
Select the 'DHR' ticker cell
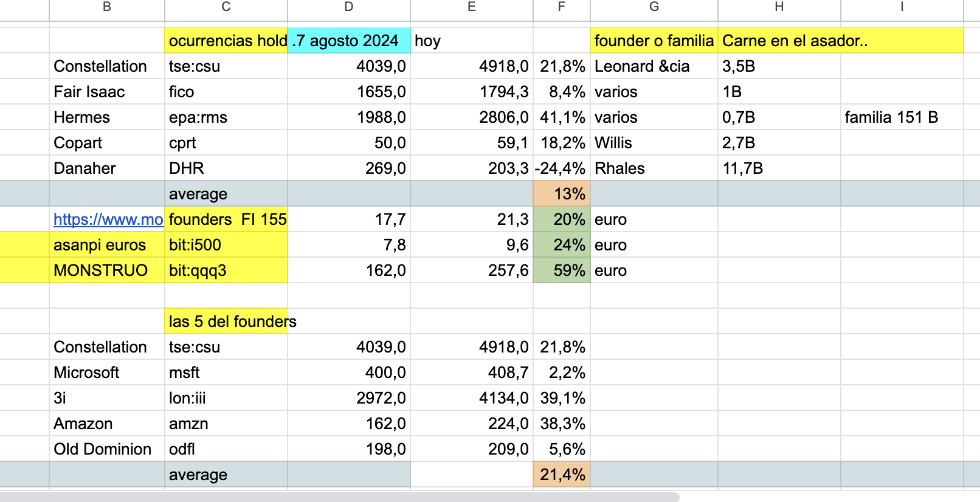click(226, 168)
